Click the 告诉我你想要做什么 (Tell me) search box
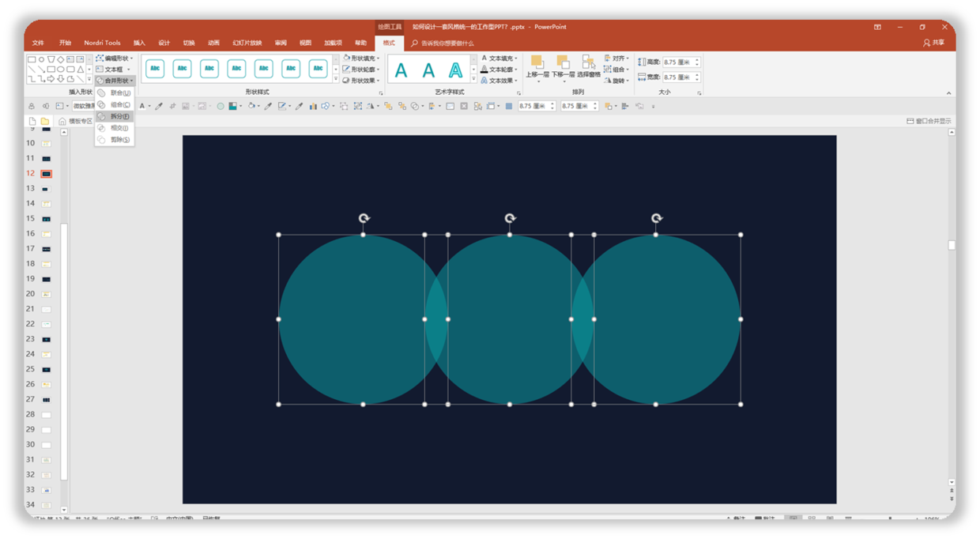 (x=443, y=43)
